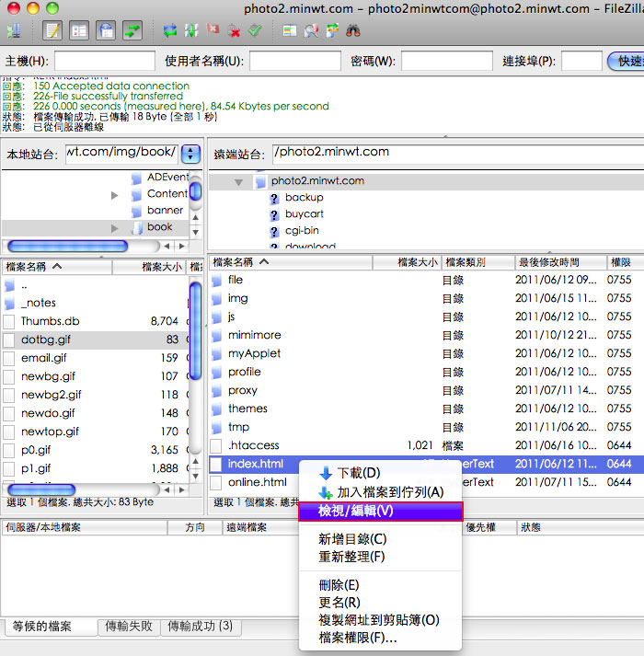Toggle transfer queue display icon

(x=132, y=30)
